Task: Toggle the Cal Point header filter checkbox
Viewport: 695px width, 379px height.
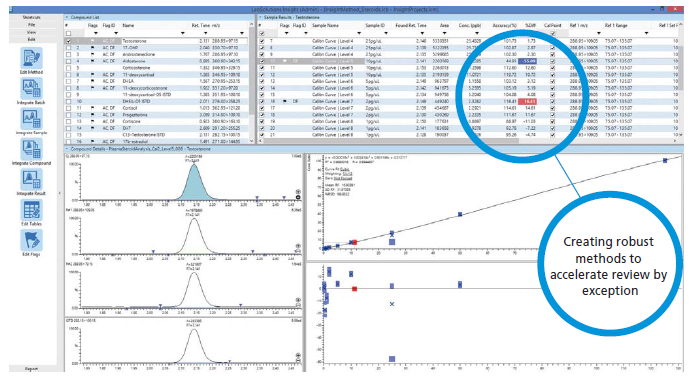Action: click(x=552, y=33)
